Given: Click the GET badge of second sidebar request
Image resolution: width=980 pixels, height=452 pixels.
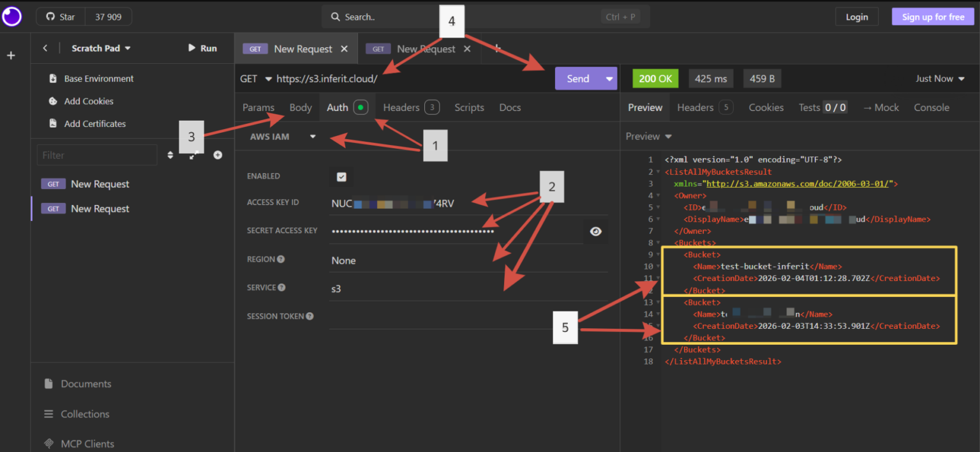Looking at the screenshot, I should coord(54,209).
